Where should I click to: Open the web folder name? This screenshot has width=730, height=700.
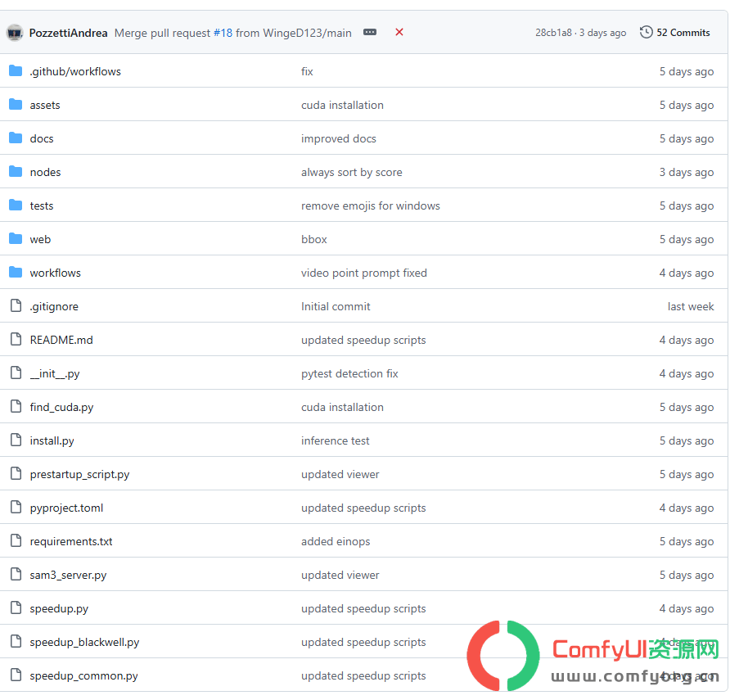click(40, 239)
